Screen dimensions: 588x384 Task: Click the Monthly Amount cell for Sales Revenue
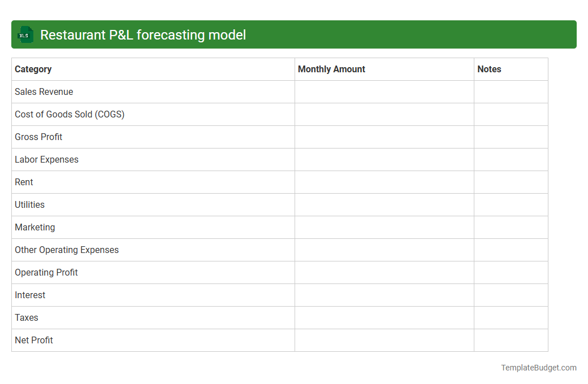tap(384, 91)
